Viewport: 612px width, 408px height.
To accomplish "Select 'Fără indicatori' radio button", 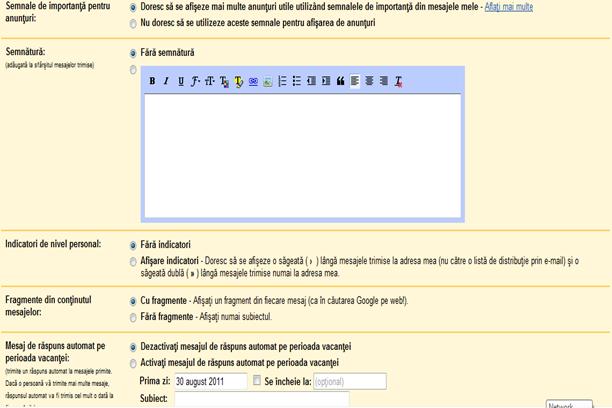I will (x=133, y=245).
